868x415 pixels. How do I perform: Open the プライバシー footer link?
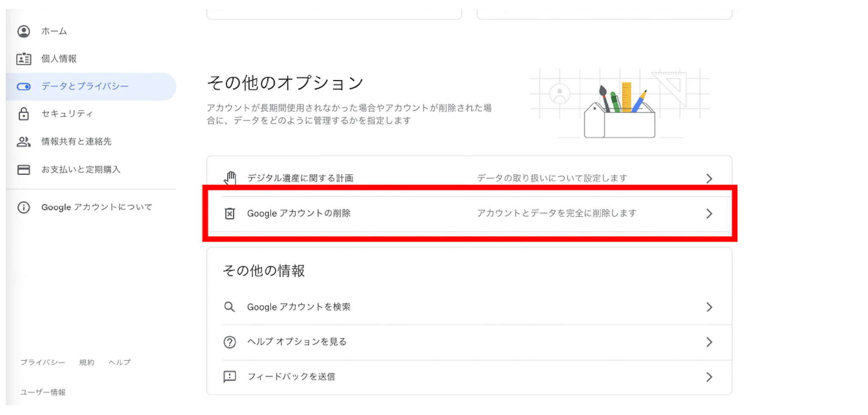coord(43,362)
